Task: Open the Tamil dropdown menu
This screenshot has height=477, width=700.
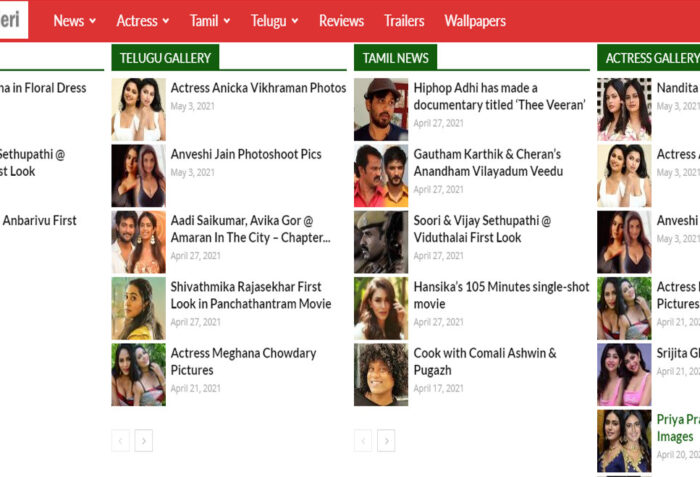Action: tap(210, 20)
